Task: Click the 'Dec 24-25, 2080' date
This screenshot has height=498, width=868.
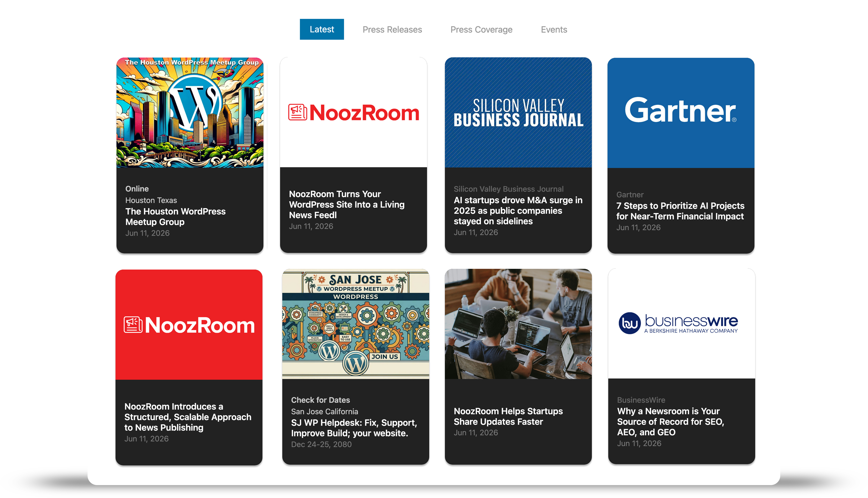Action: tap(321, 445)
